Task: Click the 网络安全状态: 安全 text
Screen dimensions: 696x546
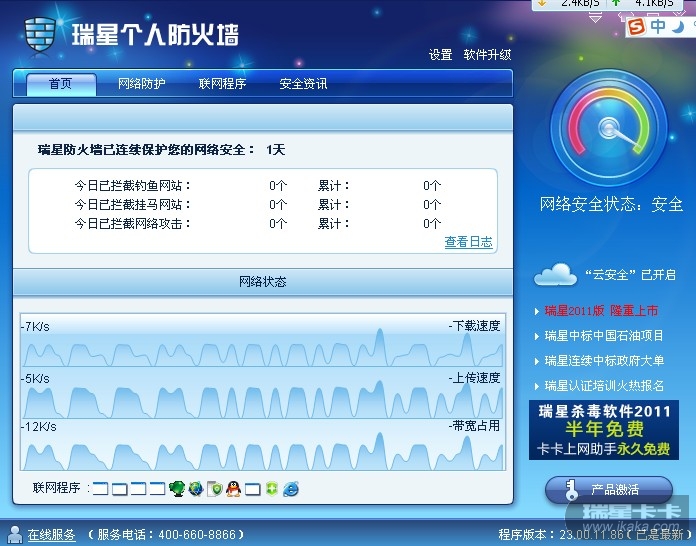Action: [x=611, y=204]
